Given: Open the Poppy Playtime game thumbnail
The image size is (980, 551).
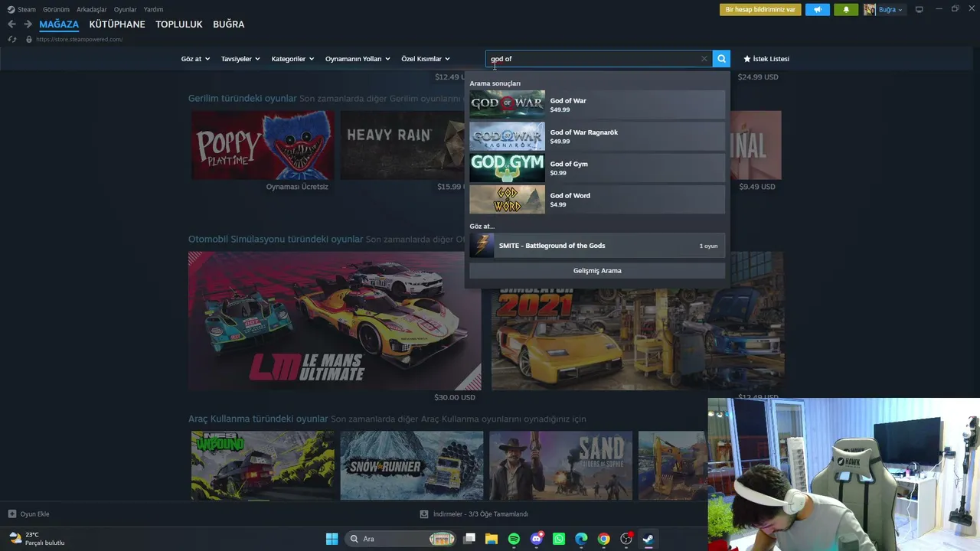Looking at the screenshot, I should pyautogui.click(x=263, y=145).
